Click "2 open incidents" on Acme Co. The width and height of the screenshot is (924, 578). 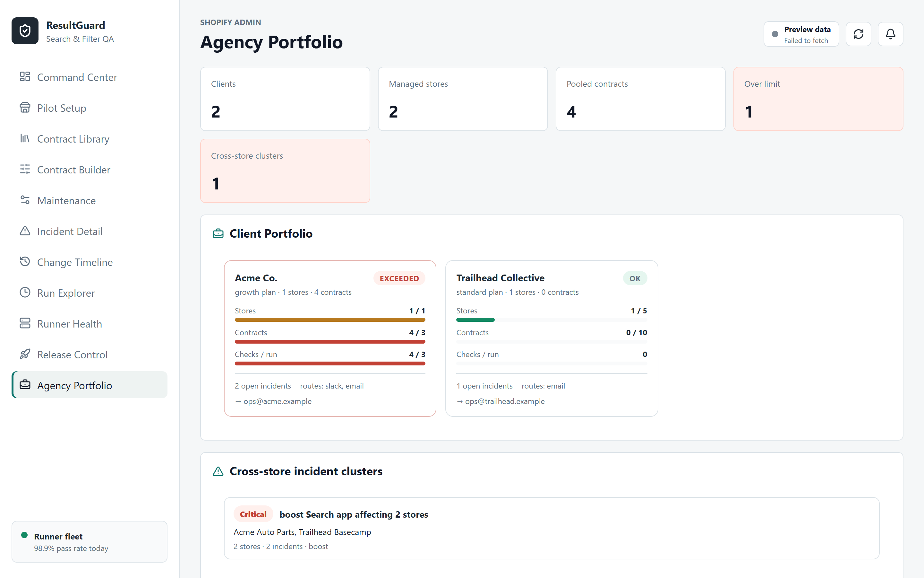[263, 386]
